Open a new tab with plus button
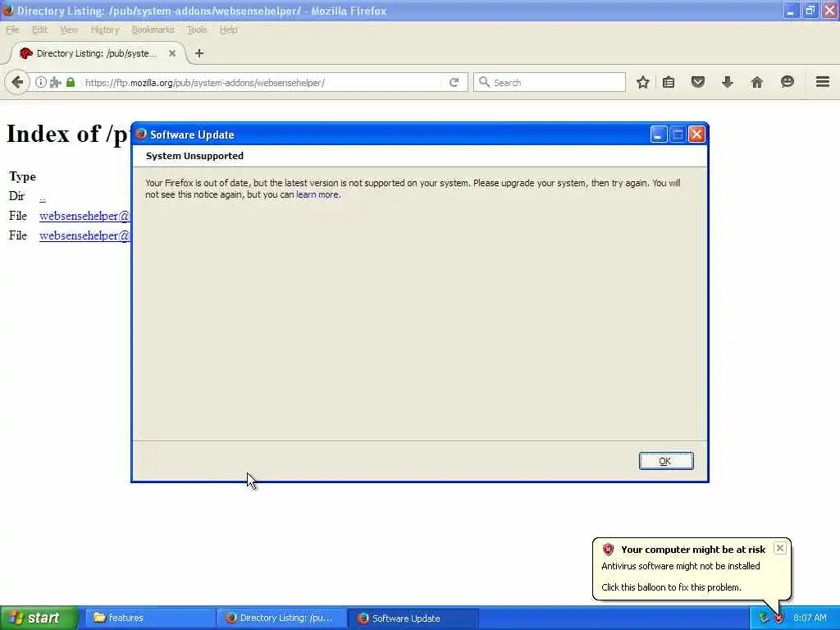This screenshot has width=840, height=630. click(199, 53)
